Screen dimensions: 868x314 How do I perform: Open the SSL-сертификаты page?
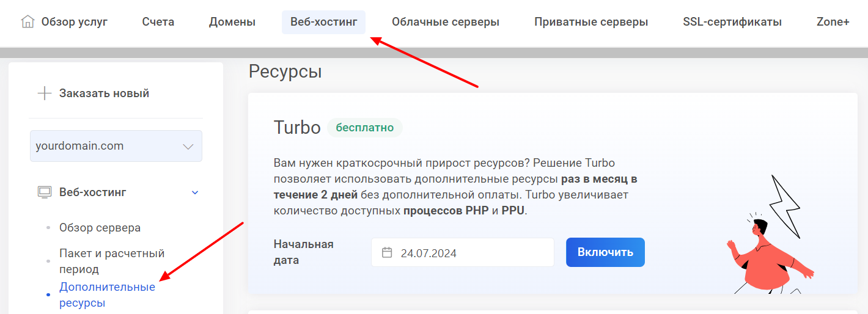(732, 22)
